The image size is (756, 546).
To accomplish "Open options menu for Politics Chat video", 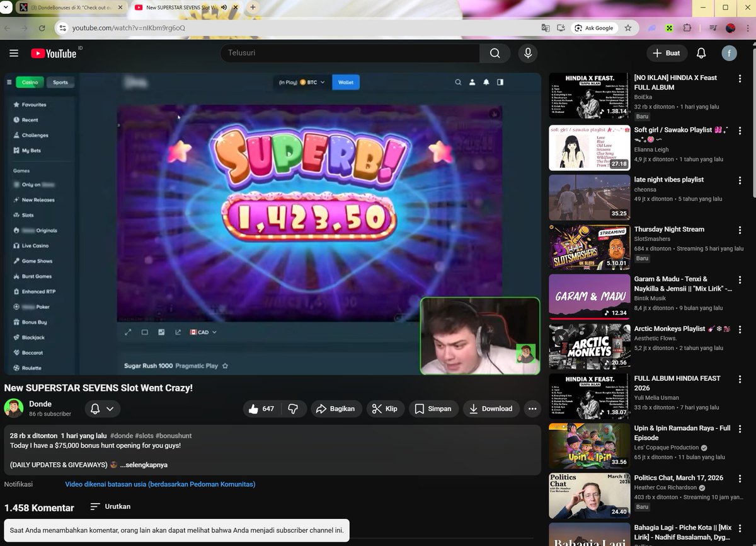I will [740, 478].
